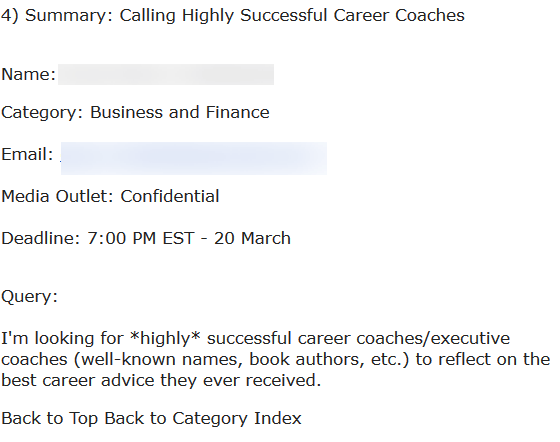
Task: Click the Summary heading for query 4
Action: click(232, 15)
